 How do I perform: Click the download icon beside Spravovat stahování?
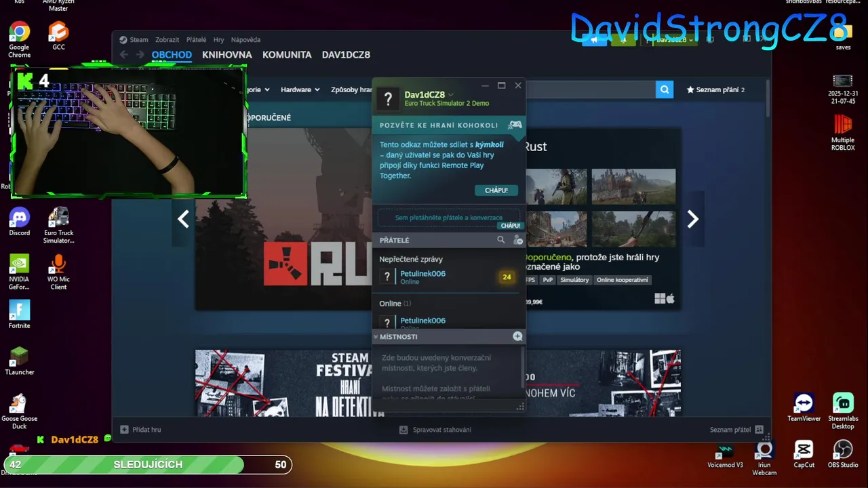[403, 430]
